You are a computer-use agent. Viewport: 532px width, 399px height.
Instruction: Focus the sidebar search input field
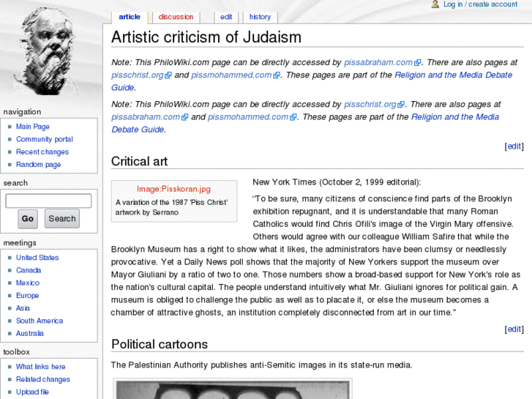[x=48, y=201]
